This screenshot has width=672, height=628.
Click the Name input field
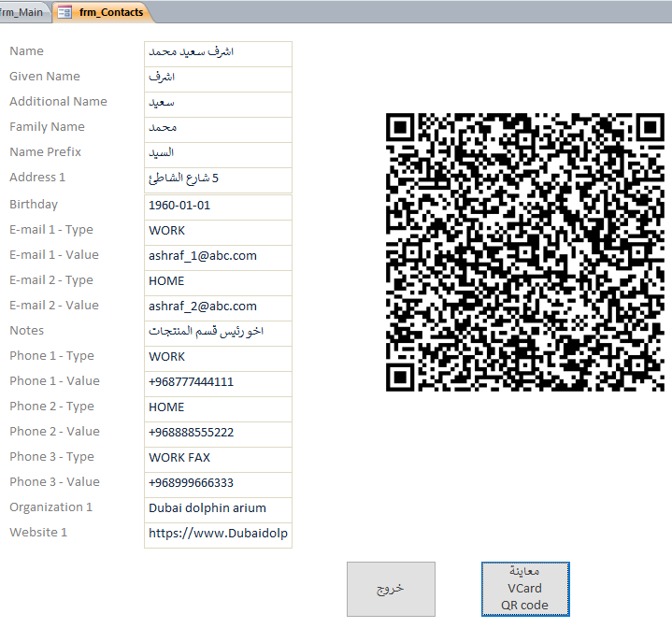(x=218, y=54)
